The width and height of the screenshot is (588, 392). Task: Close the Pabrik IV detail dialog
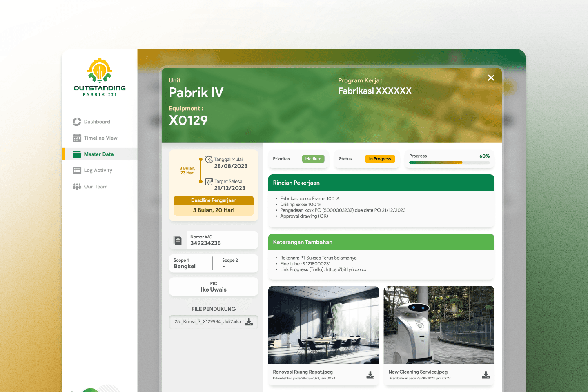click(x=491, y=78)
